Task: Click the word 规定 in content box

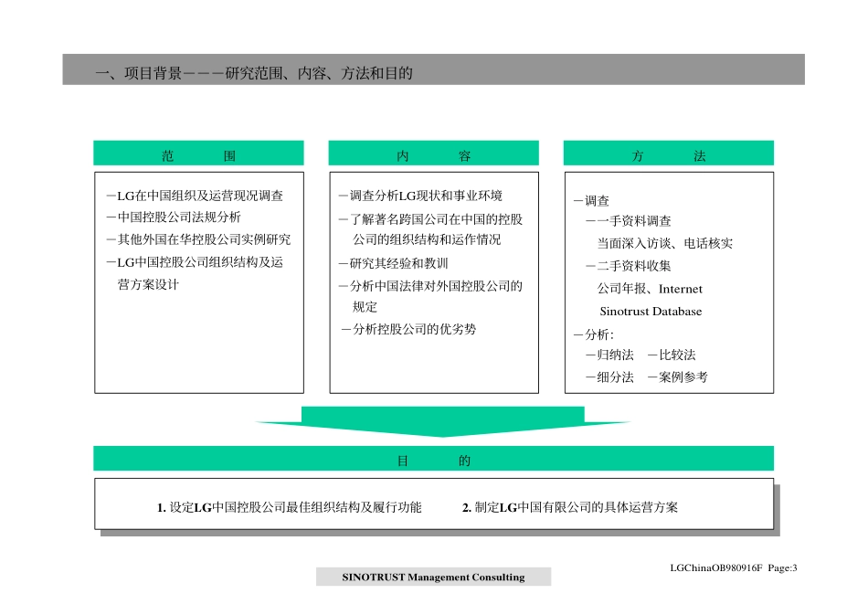Action: click(x=365, y=307)
